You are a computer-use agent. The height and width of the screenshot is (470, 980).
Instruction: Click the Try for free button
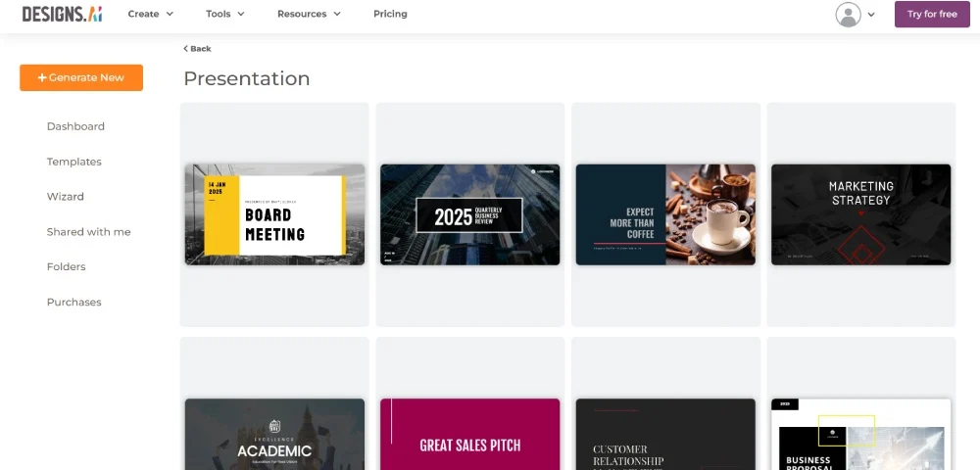931,15
